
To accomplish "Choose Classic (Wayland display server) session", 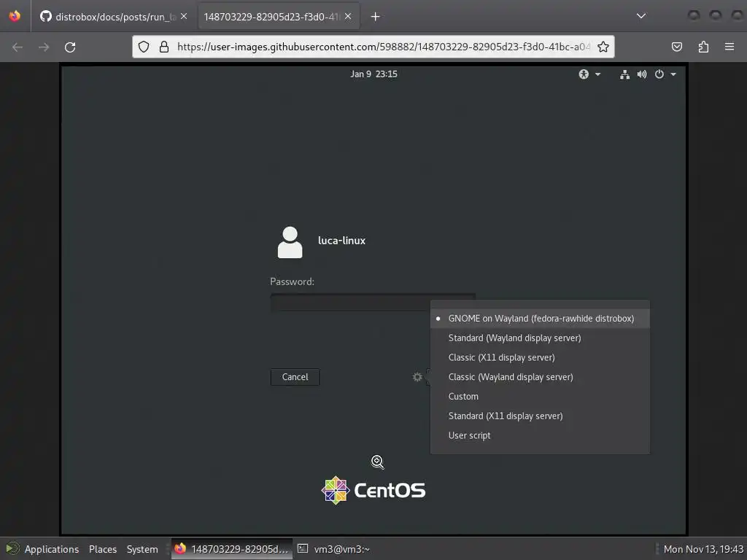I will click(x=540, y=377).
